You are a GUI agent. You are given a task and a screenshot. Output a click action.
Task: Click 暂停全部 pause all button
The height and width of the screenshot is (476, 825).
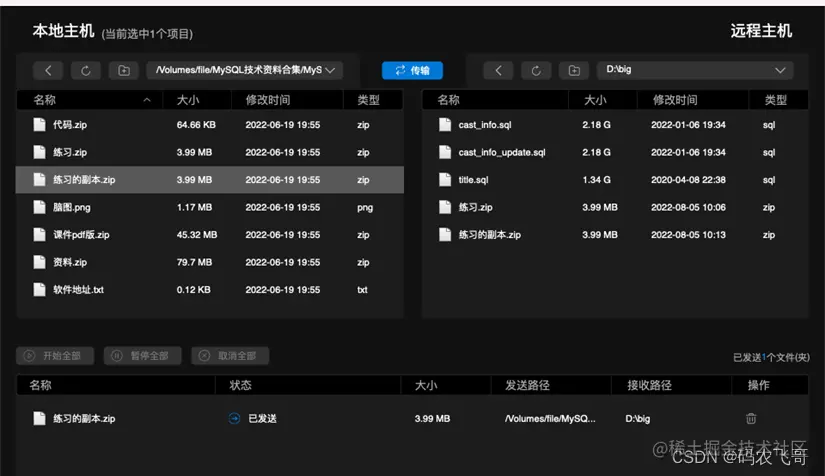coord(143,356)
